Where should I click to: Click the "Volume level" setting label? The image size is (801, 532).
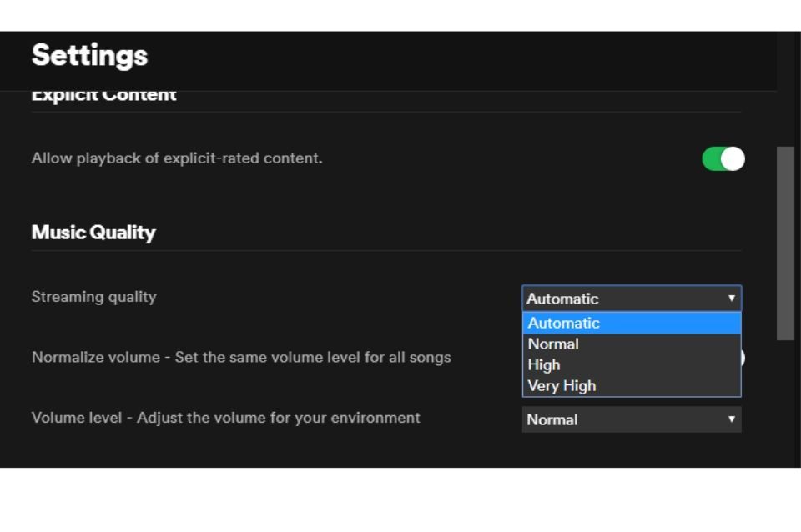(224, 418)
